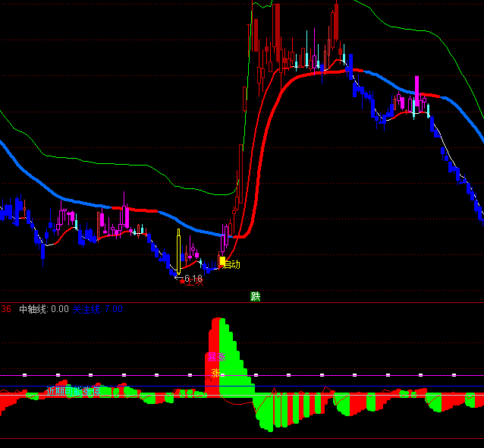Click the 6.18 low price annotation
This screenshot has width=484, height=448.
(193, 279)
